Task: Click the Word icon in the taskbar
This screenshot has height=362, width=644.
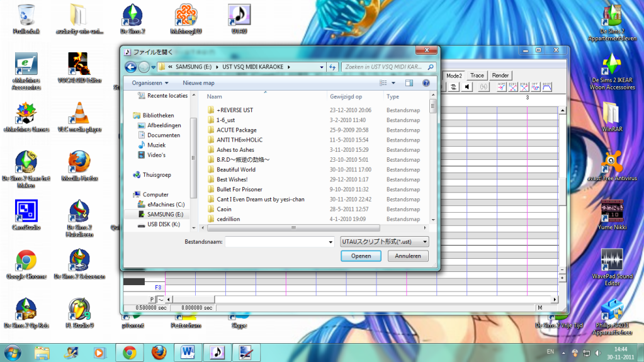Action: pos(188,352)
